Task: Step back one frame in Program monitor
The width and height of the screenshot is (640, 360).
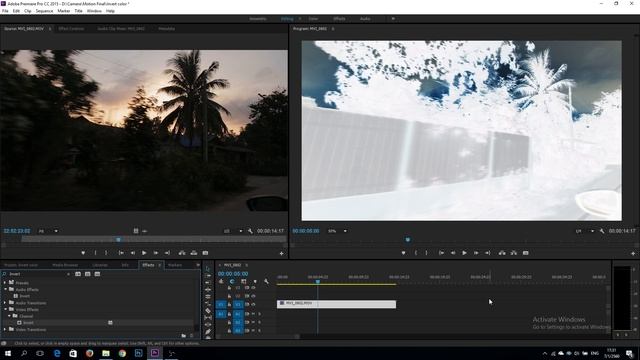Action: 453,253
